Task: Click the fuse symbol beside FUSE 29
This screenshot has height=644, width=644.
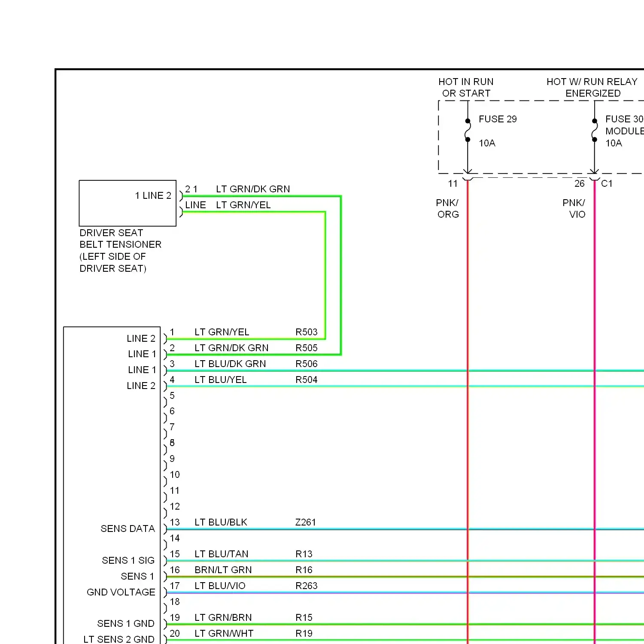Action: coord(468,130)
